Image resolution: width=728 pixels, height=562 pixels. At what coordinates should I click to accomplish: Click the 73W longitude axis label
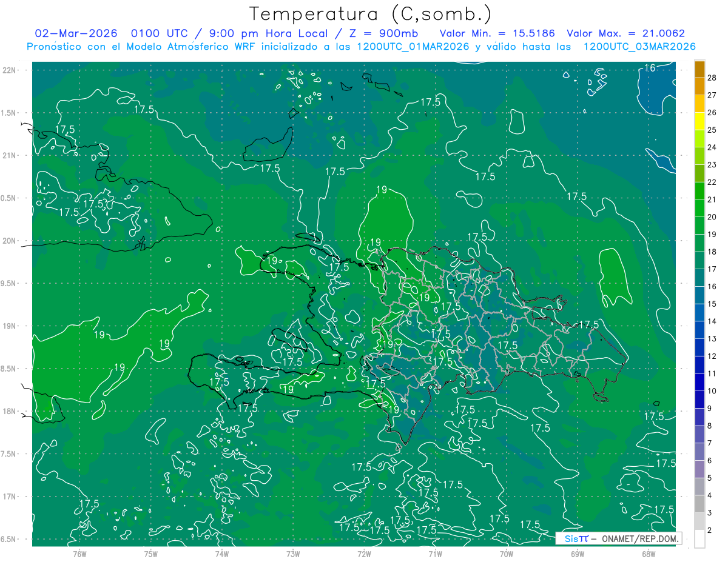[293, 554]
